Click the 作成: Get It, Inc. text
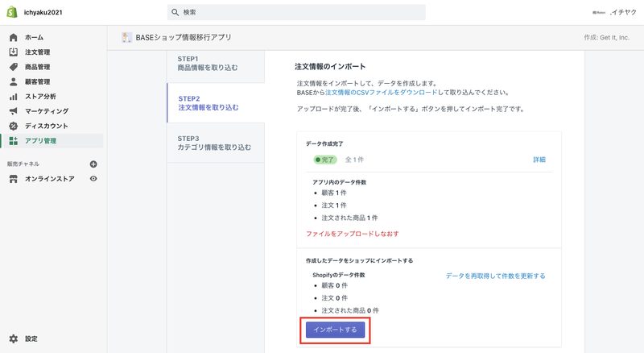 coord(607,37)
